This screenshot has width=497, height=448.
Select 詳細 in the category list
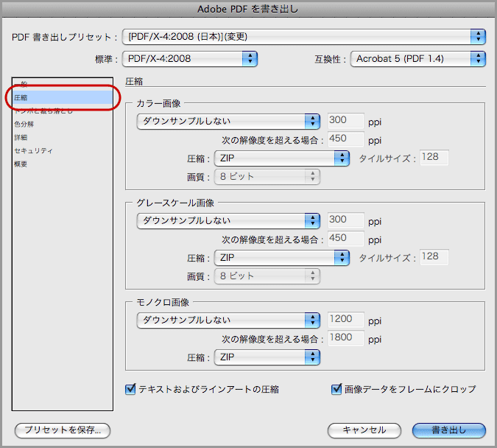[x=63, y=137]
